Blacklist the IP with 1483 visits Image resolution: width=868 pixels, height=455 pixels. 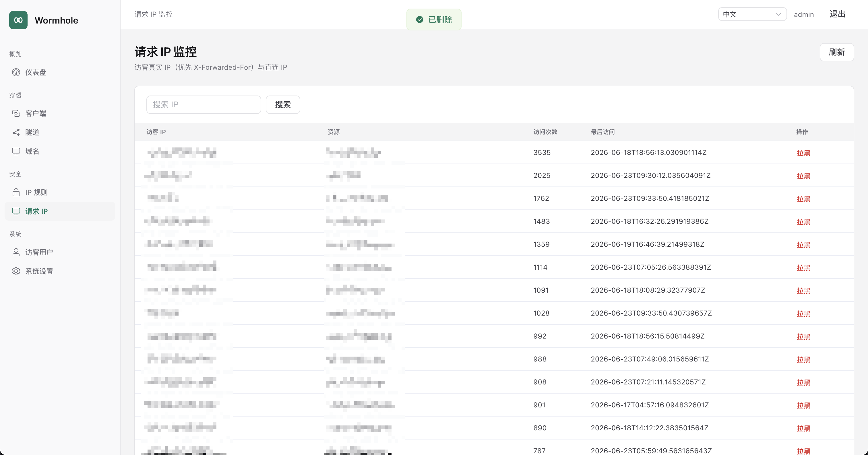point(803,221)
